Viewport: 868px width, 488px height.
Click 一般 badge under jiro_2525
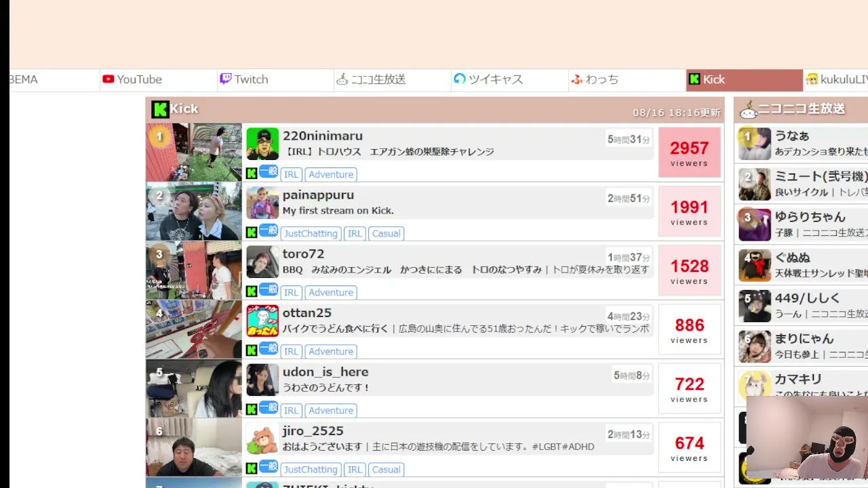(x=269, y=466)
